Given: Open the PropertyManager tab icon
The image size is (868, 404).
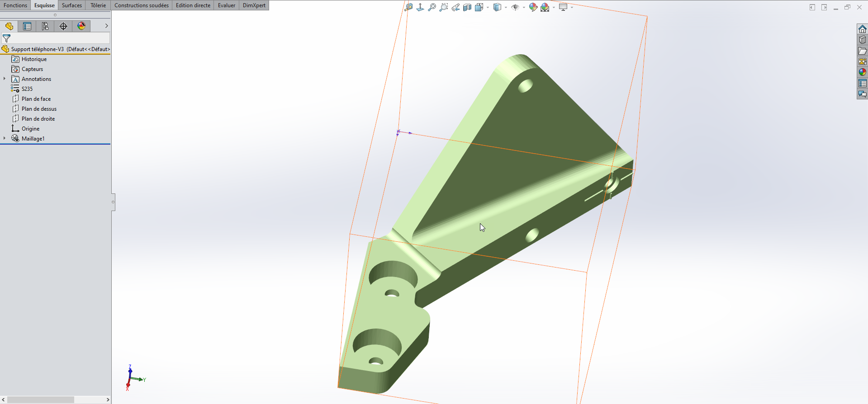Looking at the screenshot, I should (x=27, y=26).
